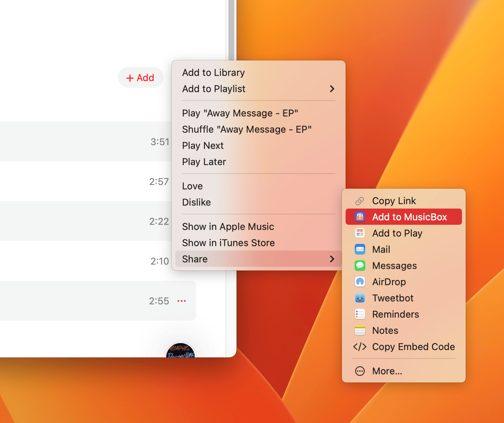The image size is (504, 423).
Task: Select Add to Play label
Action: click(397, 233)
